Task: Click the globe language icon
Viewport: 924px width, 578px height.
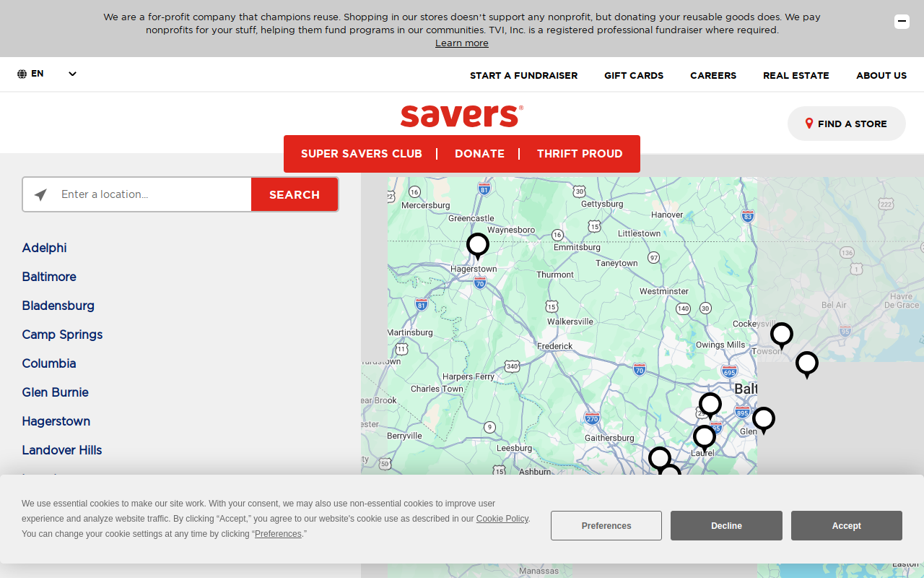Action: [22, 74]
